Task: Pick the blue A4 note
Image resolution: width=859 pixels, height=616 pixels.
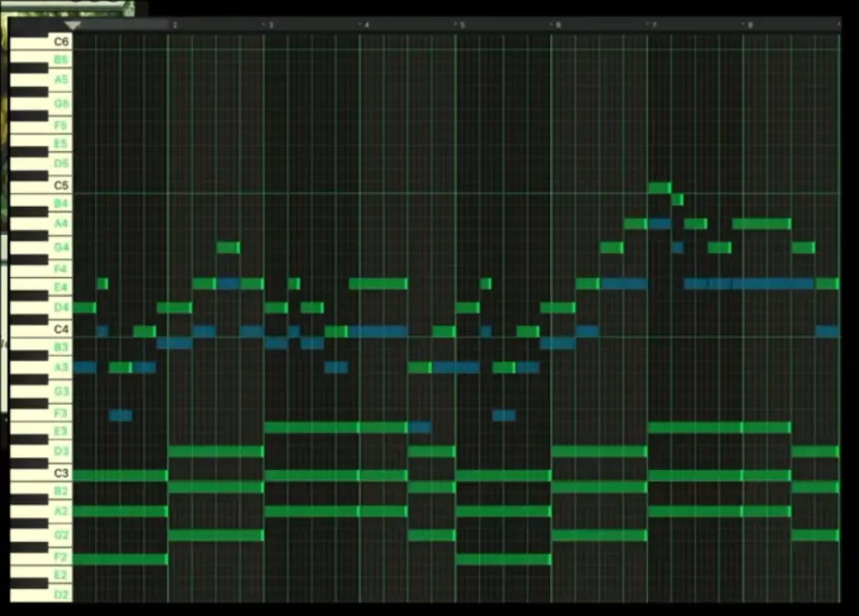Action: (660, 223)
